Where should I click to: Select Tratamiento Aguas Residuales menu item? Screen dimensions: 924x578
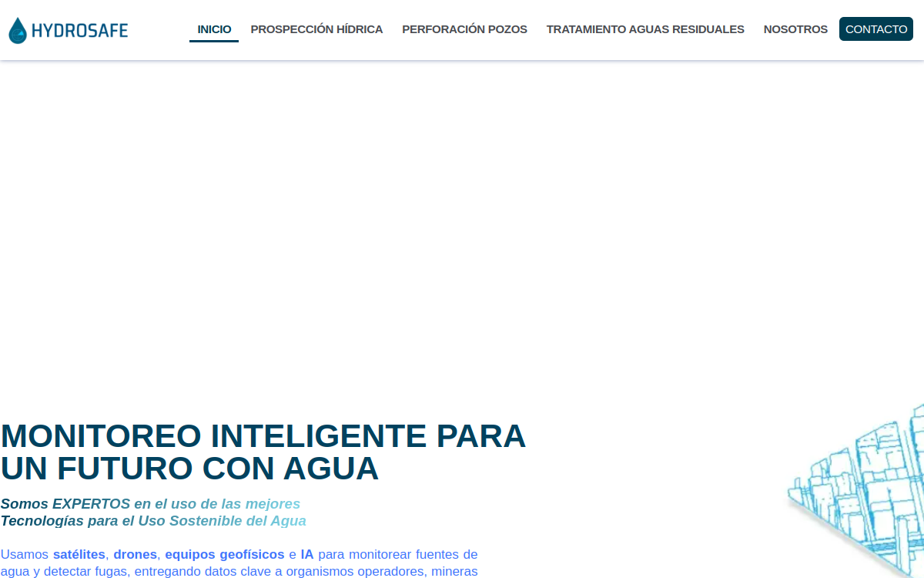click(x=645, y=29)
